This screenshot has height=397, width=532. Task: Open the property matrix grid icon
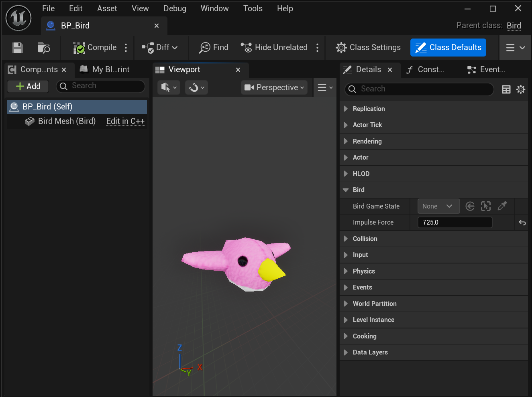[x=506, y=89]
